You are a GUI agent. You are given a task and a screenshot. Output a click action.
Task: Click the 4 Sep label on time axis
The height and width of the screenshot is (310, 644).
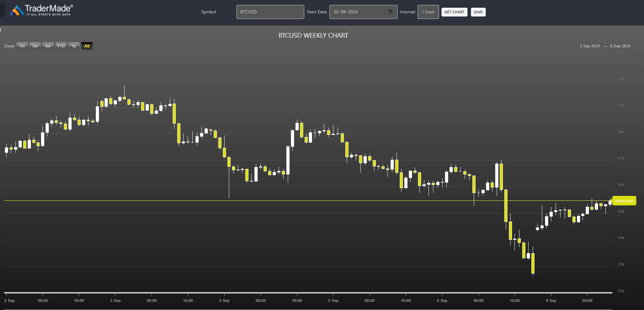224,301
